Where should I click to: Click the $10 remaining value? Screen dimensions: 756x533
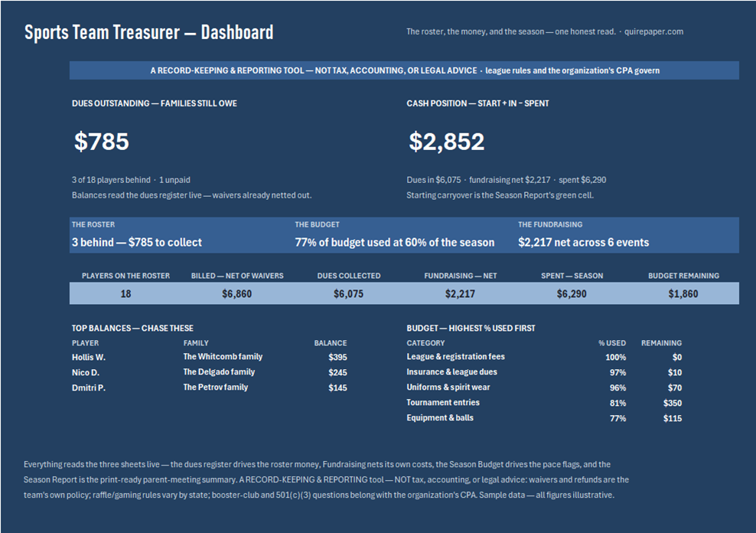(x=675, y=373)
